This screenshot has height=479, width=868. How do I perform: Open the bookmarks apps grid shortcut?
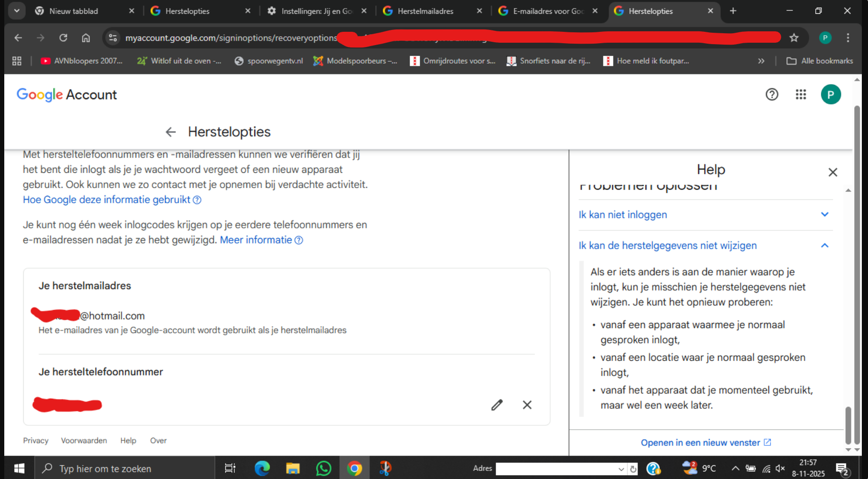point(17,61)
